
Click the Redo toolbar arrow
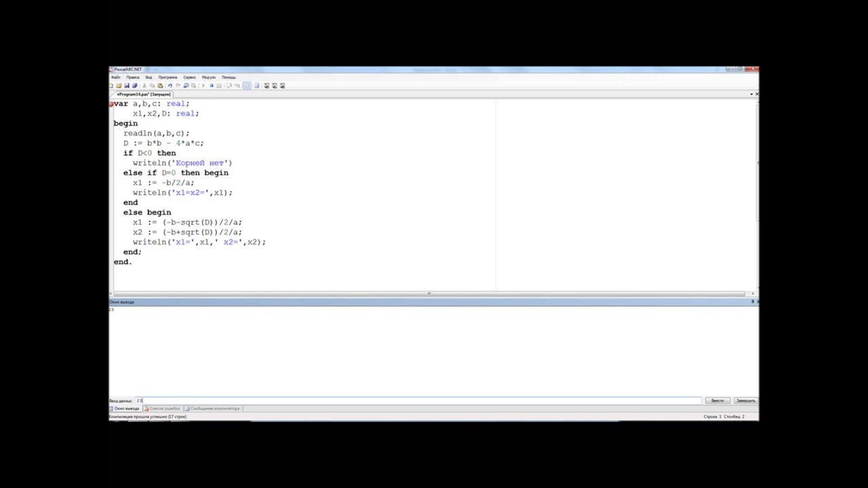point(178,85)
